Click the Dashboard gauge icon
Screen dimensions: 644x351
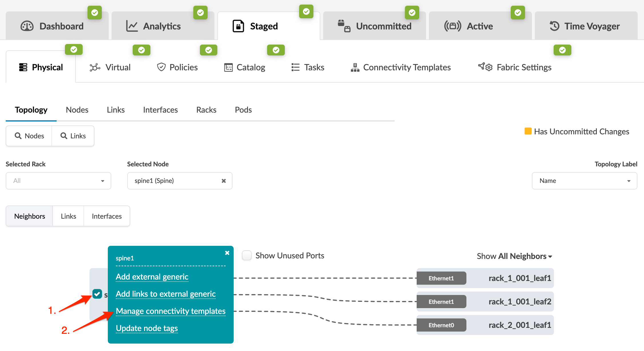coord(27,26)
